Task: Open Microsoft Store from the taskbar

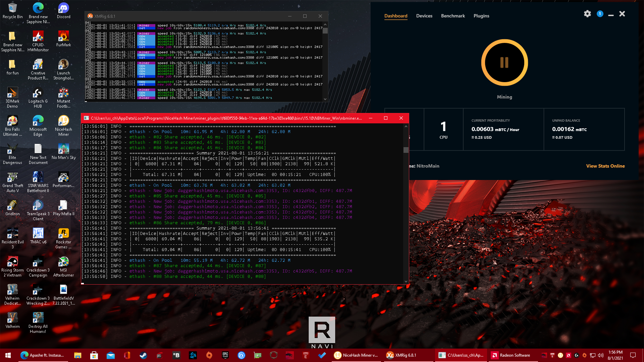Action: [94, 355]
